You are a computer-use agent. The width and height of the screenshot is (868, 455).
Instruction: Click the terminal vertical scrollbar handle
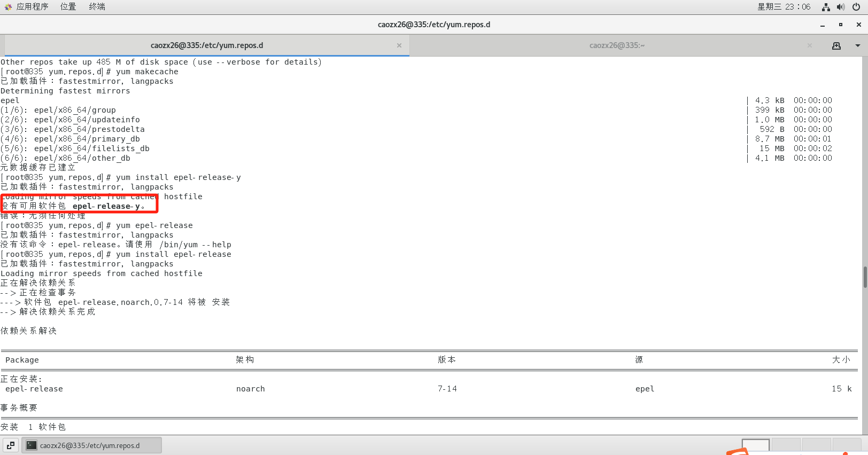pos(865,277)
